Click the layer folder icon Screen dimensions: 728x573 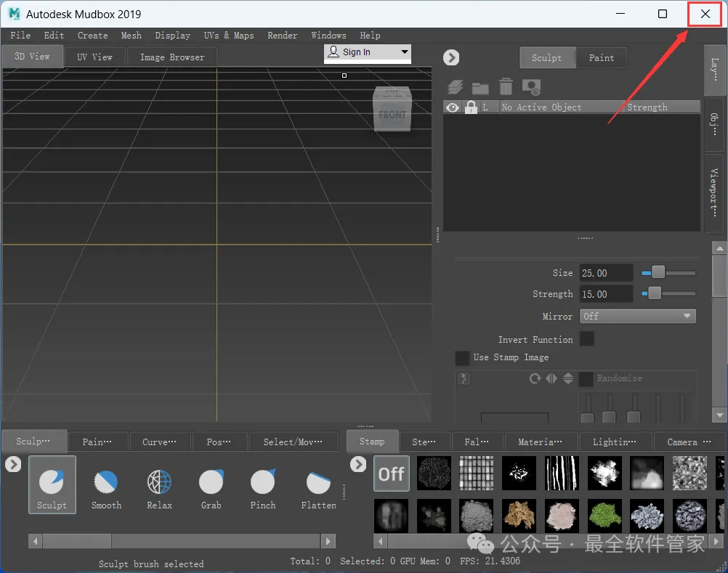coord(480,88)
